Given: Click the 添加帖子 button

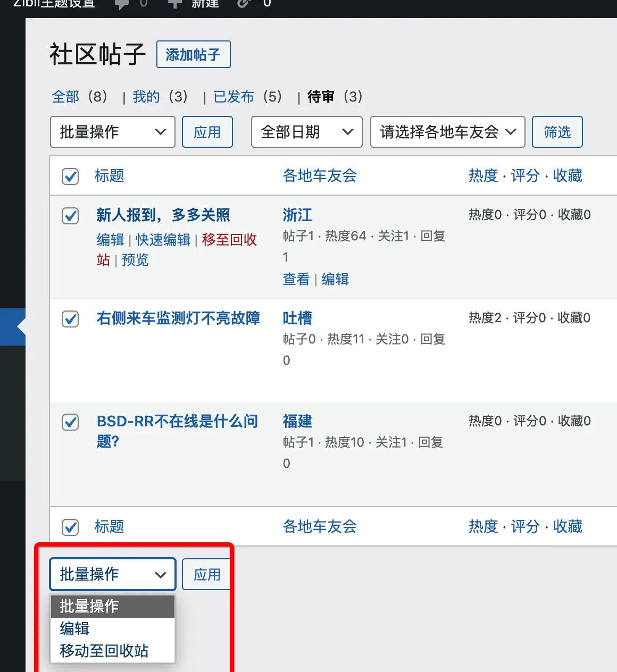Looking at the screenshot, I should click(194, 54).
